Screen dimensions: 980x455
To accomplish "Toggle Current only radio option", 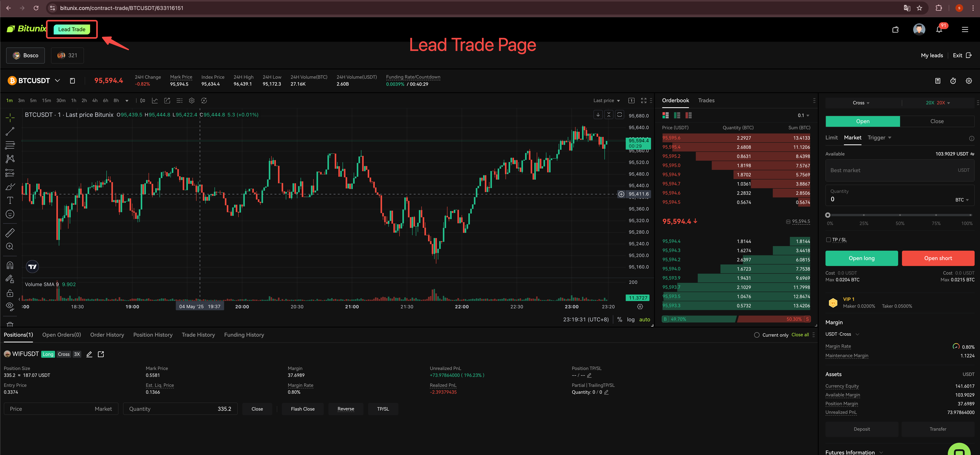I will click(757, 335).
